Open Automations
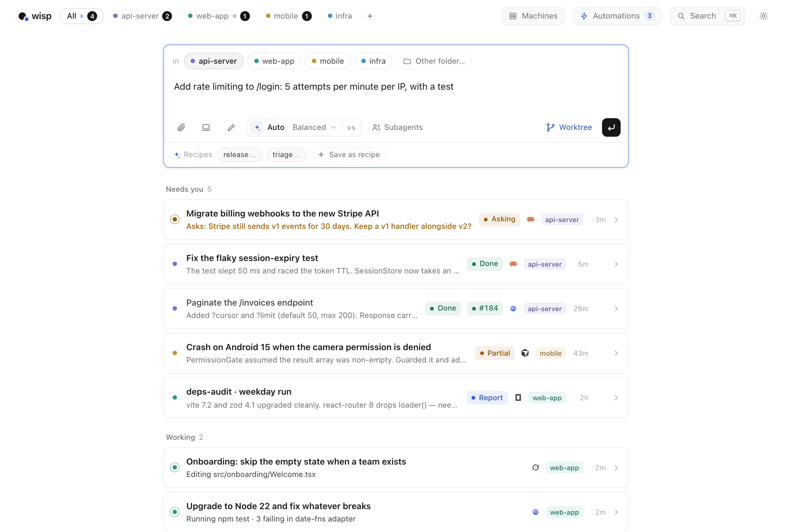Screen dimensions: 792x532 click(x=617, y=16)
